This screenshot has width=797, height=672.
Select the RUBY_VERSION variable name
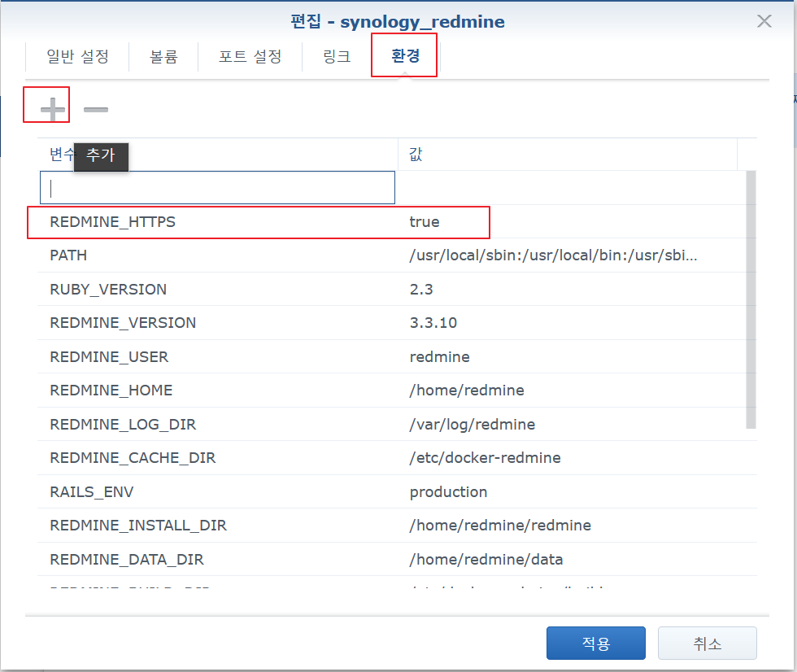coord(108,290)
